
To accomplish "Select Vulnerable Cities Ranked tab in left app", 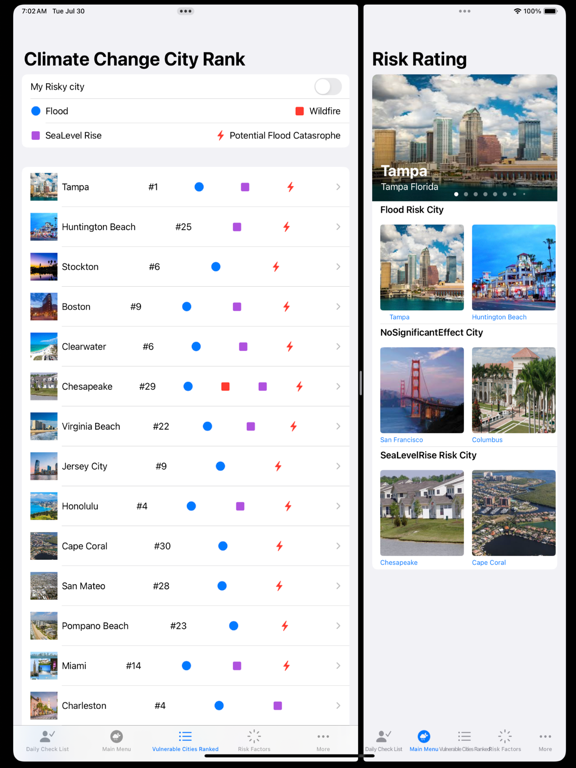I will (185, 741).
